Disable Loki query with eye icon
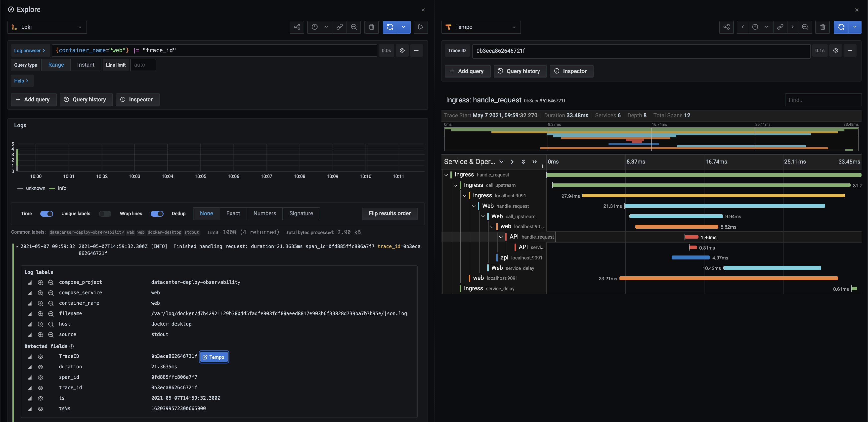The image size is (868, 422). coord(402,50)
